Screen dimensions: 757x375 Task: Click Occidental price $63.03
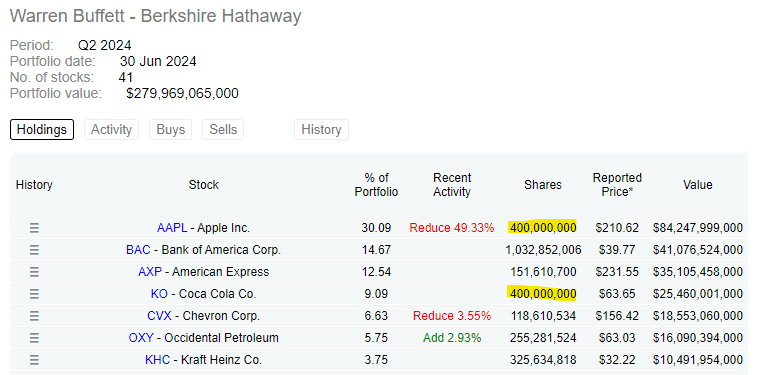click(617, 338)
